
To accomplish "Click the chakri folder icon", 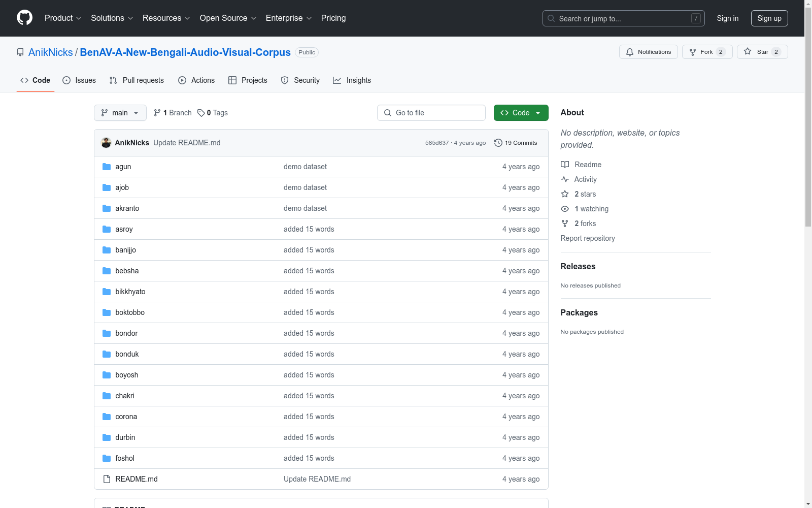I will pos(107,396).
